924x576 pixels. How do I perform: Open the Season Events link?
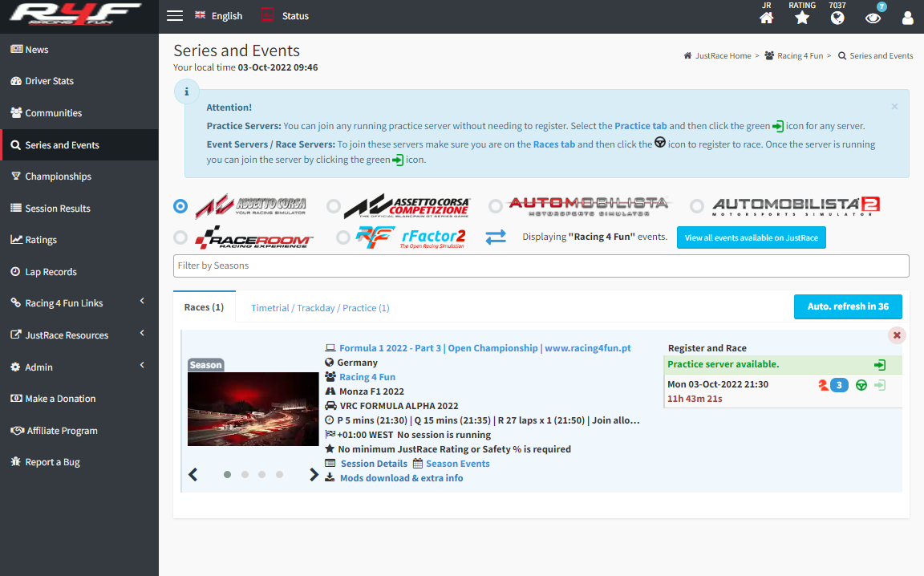point(457,464)
